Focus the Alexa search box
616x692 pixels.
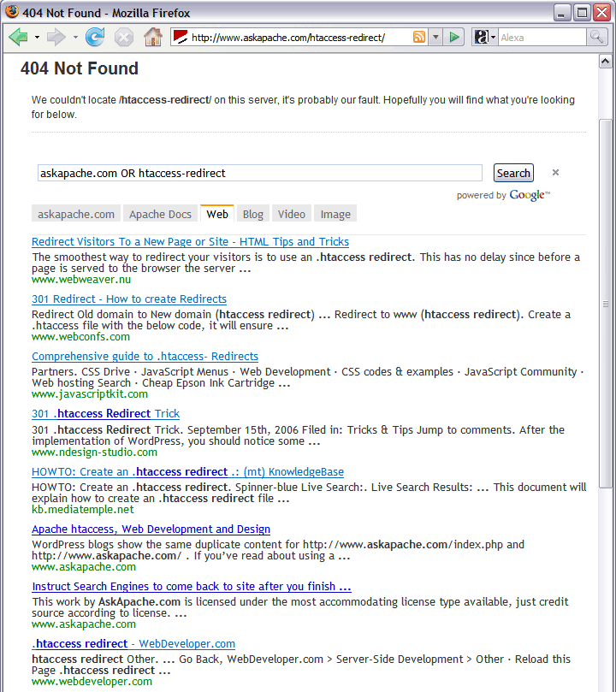click(542, 38)
